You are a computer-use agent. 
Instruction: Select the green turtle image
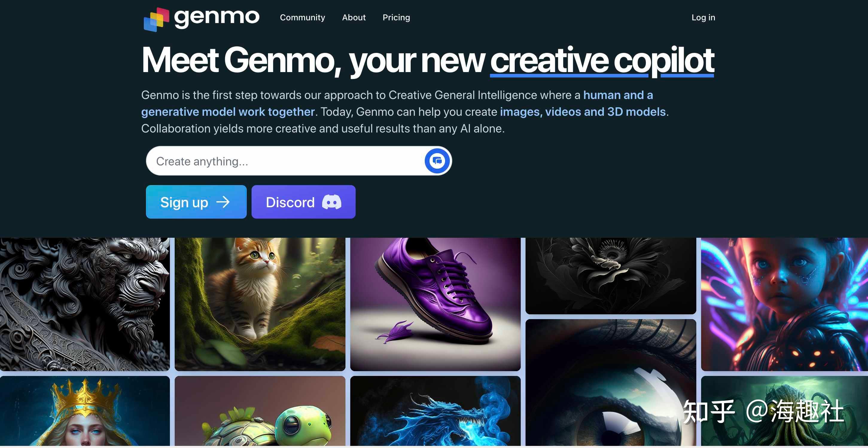pyautogui.click(x=260, y=411)
